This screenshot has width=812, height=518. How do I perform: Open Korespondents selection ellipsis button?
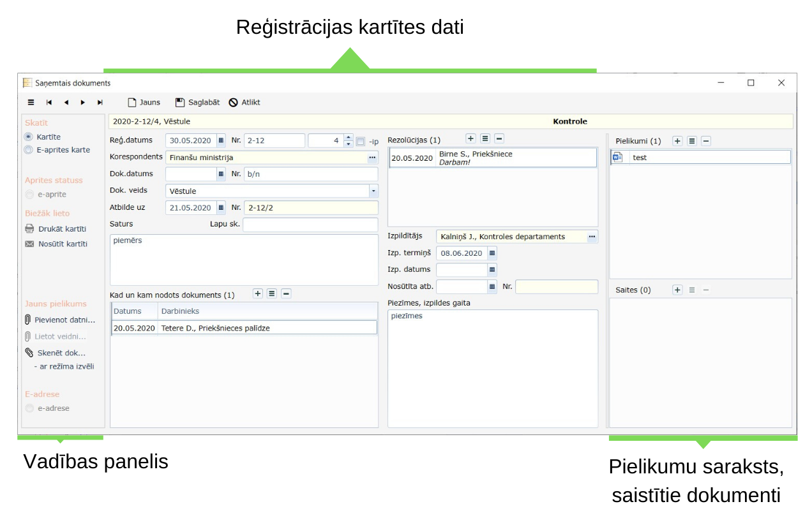pos(372,158)
